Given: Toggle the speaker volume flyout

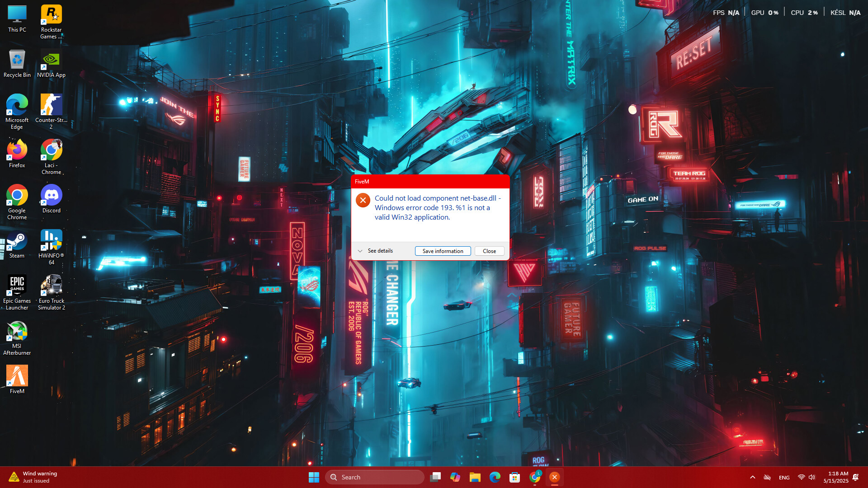Looking at the screenshot, I should 812,477.
